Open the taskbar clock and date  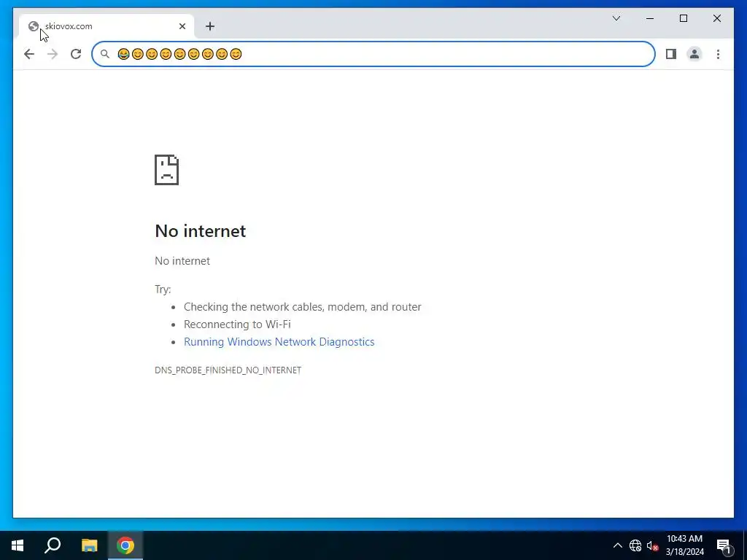pyautogui.click(x=684, y=545)
